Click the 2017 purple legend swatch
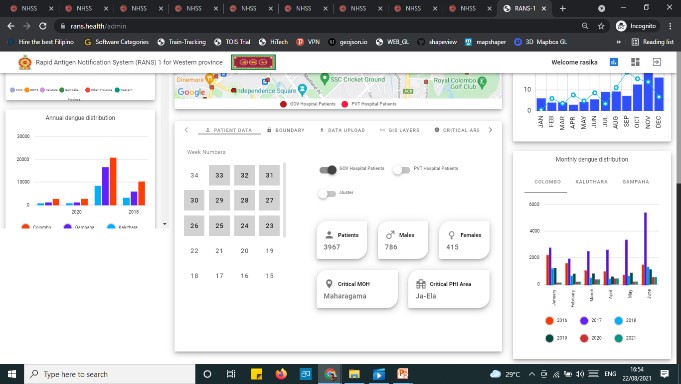Viewport: 681px width, 384px height. point(584,321)
